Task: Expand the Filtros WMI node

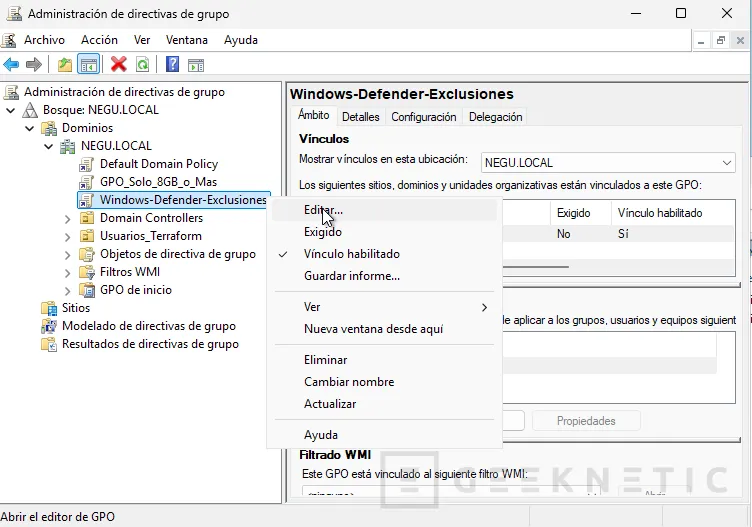Action: click(x=68, y=273)
